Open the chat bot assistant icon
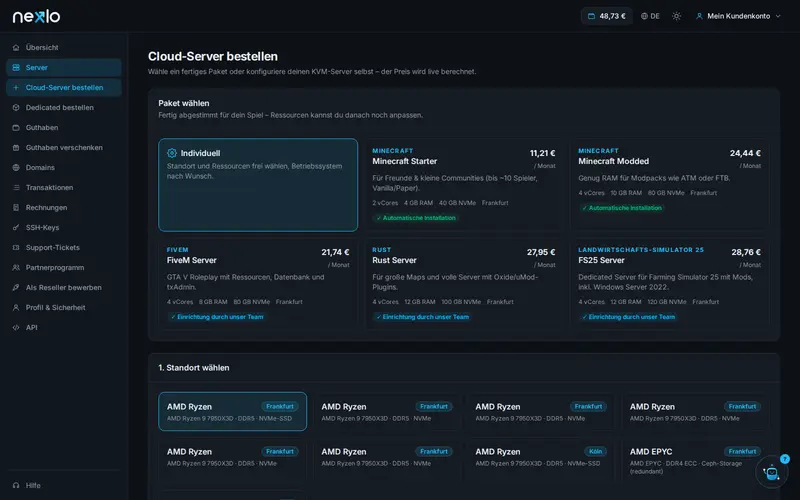 tap(771, 472)
